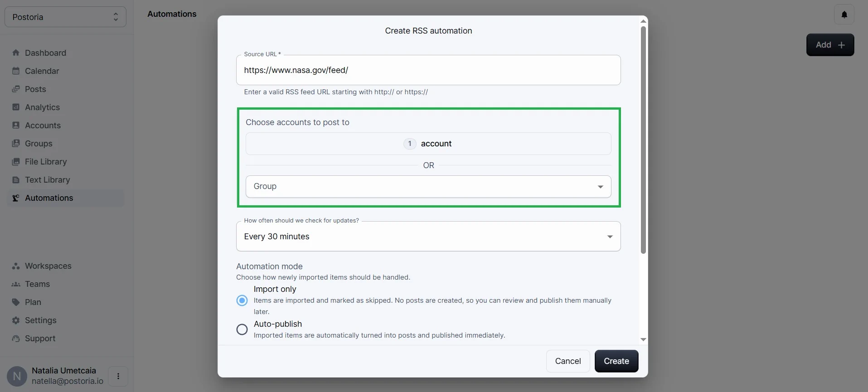
Task: Open Support page
Action: tap(66, 339)
